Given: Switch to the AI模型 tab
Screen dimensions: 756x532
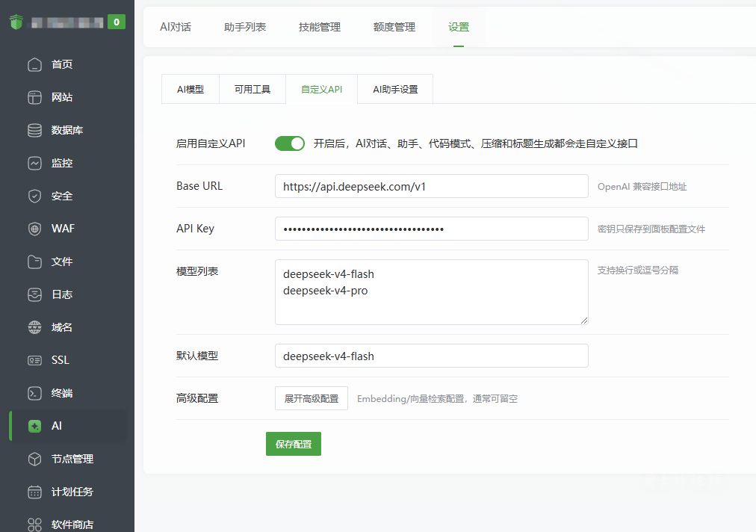Looking at the screenshot, I should tap(190, 89).
